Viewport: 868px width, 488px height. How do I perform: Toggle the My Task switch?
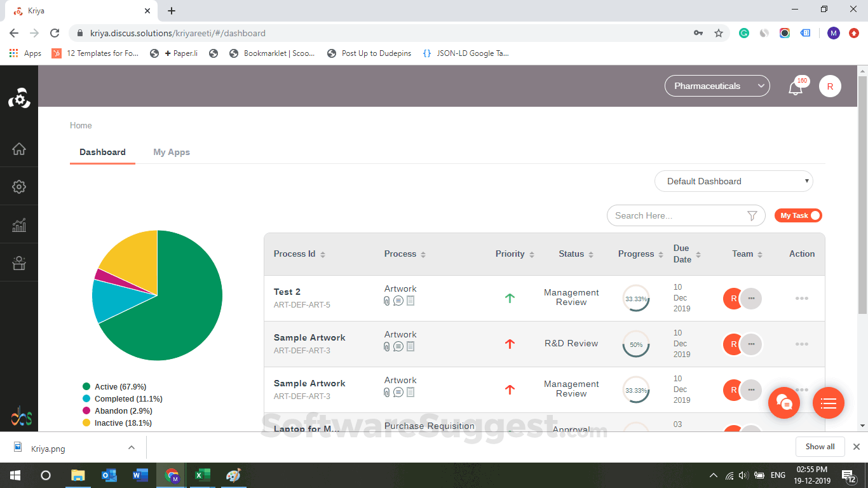point(798,215)
